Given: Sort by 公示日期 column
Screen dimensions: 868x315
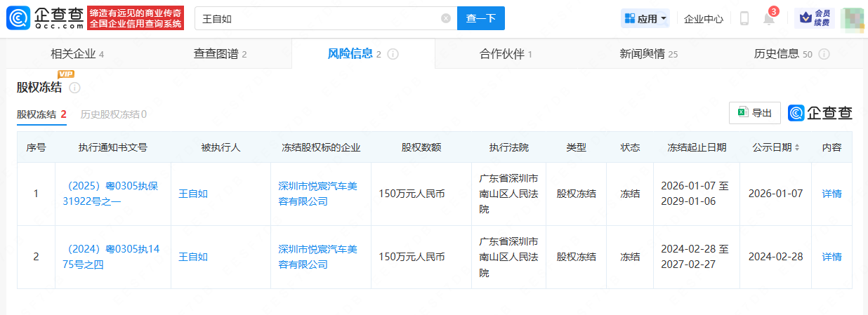Looking at the screenshot, I should click(x=797, y=147).
